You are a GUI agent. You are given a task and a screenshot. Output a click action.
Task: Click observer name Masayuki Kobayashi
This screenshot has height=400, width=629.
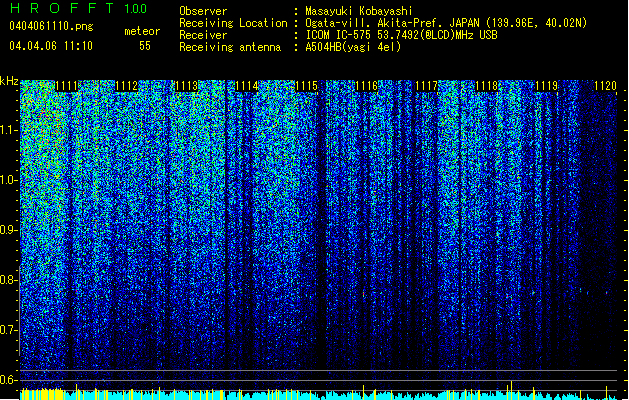(359, 11)
